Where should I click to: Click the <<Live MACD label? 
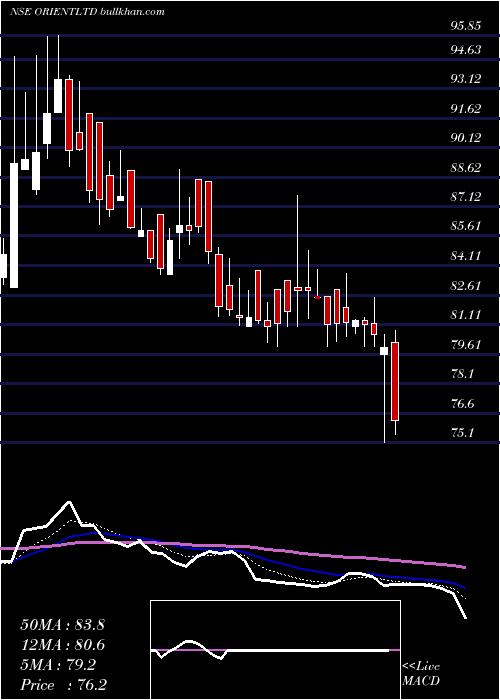[x=421, y=673]
